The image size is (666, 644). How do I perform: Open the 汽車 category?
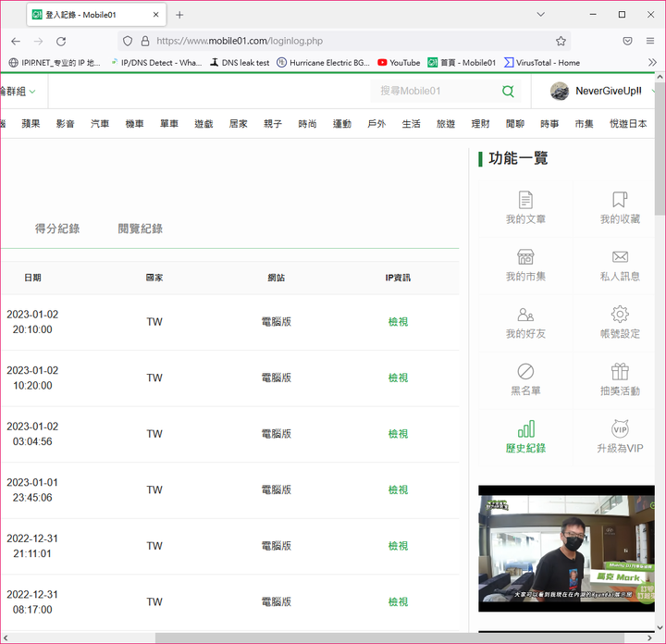click(x=100, y=124)
